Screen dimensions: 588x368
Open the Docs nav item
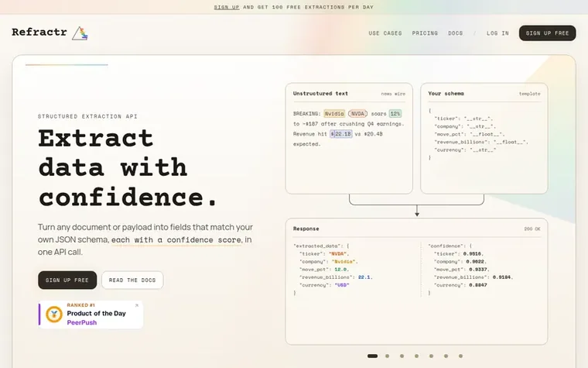coord(455,33)
